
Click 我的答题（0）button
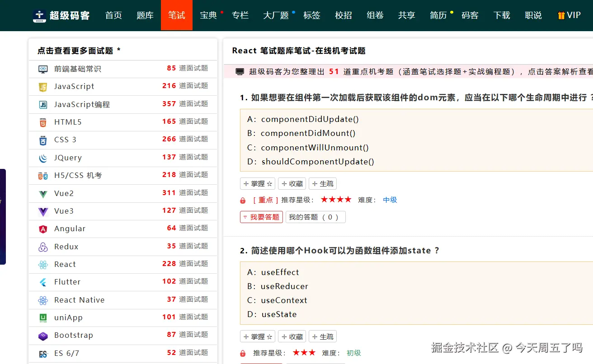click(315, 217)
